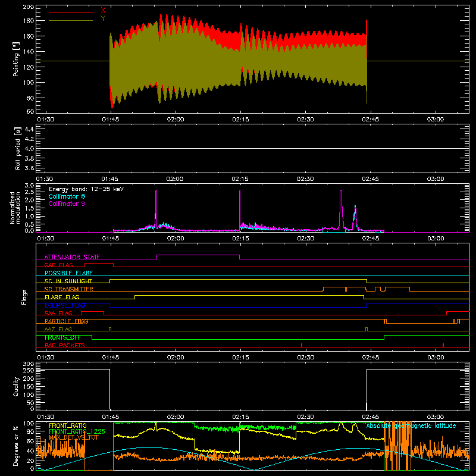
Task: Click the 03:00 tick under the Quality plot
Action: pos(436,417)
